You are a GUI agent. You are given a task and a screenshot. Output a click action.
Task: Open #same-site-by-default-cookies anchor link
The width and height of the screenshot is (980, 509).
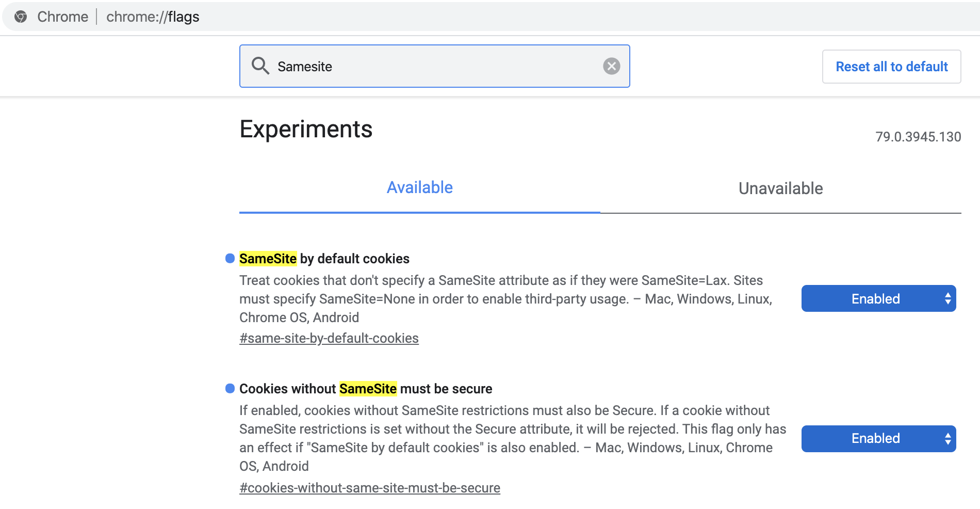tap(329, 338)
